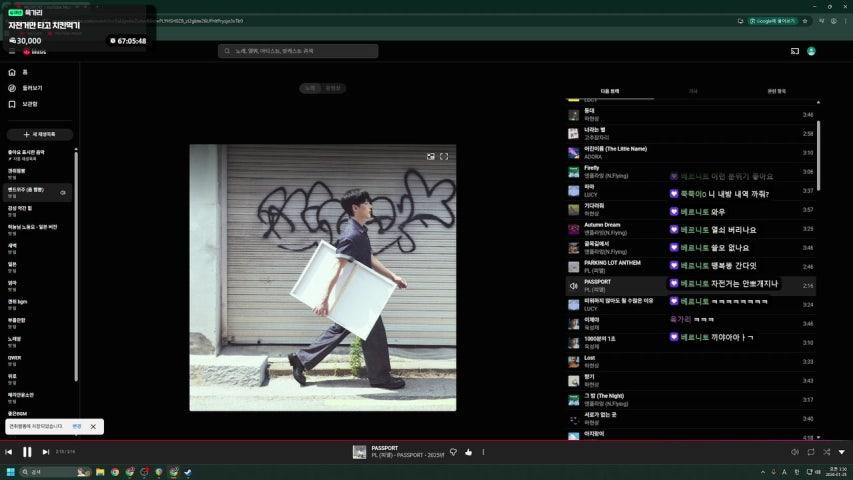Skip to the next track
The image size is (853, 480).
point(46,452)
